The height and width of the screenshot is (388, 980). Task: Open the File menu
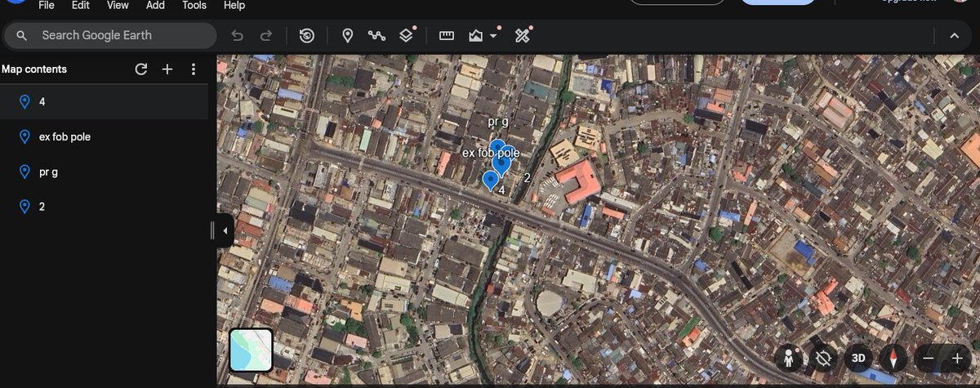(x=47, y=5)
